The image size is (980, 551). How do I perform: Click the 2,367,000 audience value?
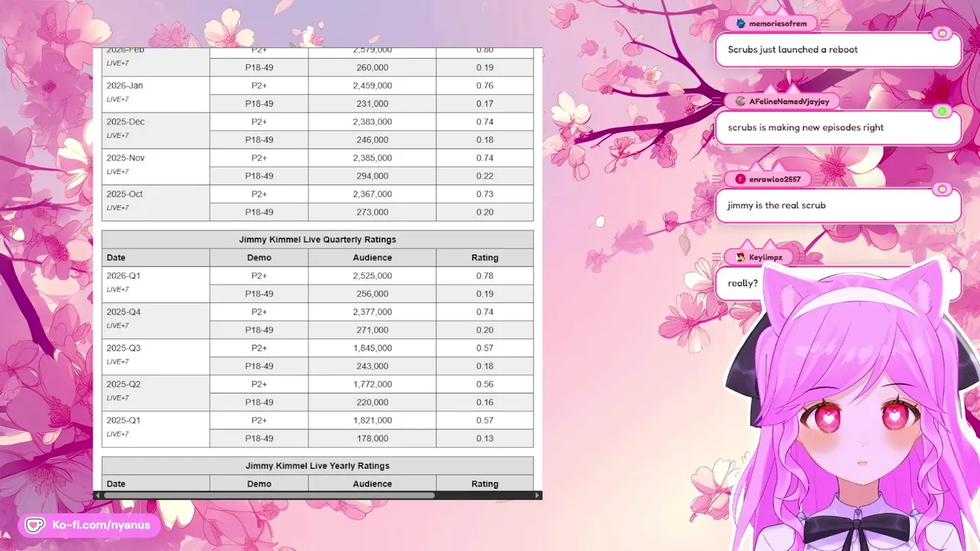coord(372,194)
